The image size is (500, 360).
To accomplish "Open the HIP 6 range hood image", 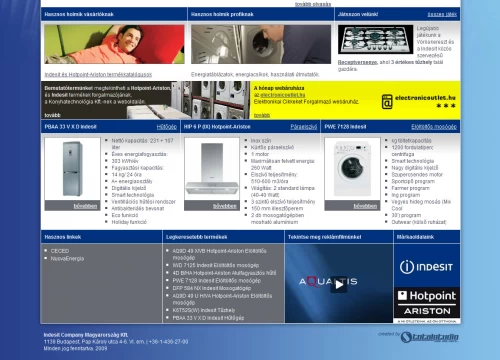I will click(212, 169).
